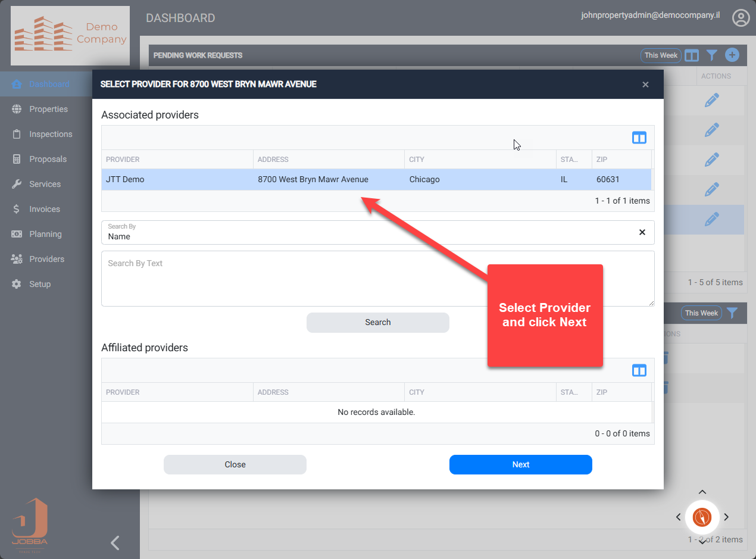This screenshot has width=756, height=559.
Task: Click column chooser icon in Associated providers
Action: [x=639, y=138]
